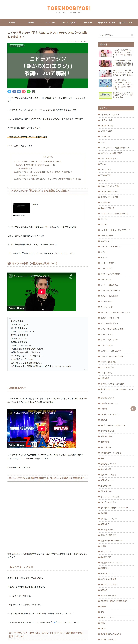The width and height of the screenshot is (138, 644).
Task: Open the ホーム menu item
Action: pos(12,23)
